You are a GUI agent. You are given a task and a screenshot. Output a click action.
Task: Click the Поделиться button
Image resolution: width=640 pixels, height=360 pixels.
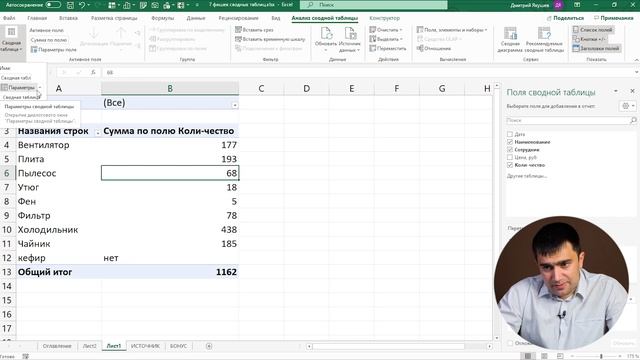[x=565, y=18]
